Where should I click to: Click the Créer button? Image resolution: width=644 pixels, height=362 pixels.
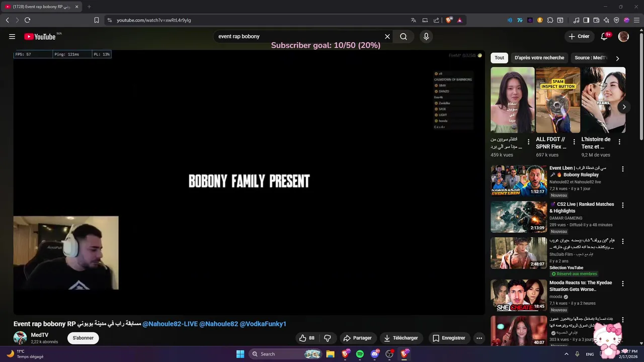tap(579, 36)
